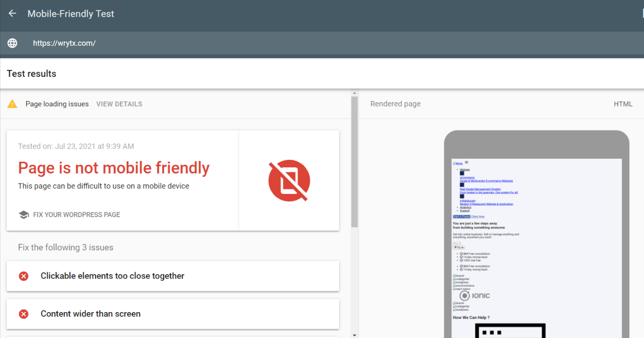Click error icon beside Clickable elements issue

[x=24, y=276]
